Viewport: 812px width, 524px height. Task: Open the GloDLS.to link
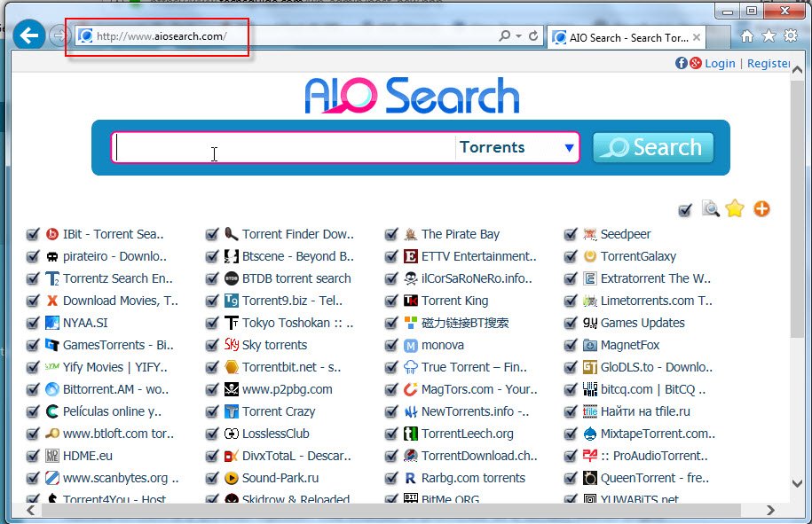(656, 367)
